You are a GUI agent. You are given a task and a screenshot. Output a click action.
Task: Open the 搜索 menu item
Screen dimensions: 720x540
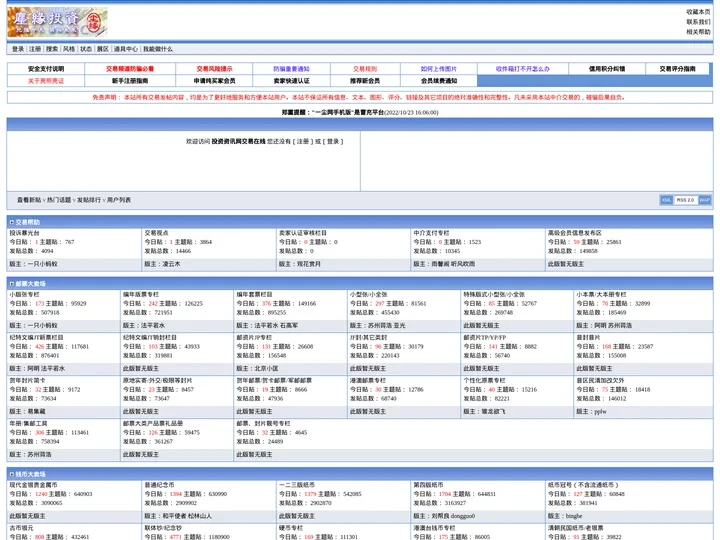[x=52, y=49]
